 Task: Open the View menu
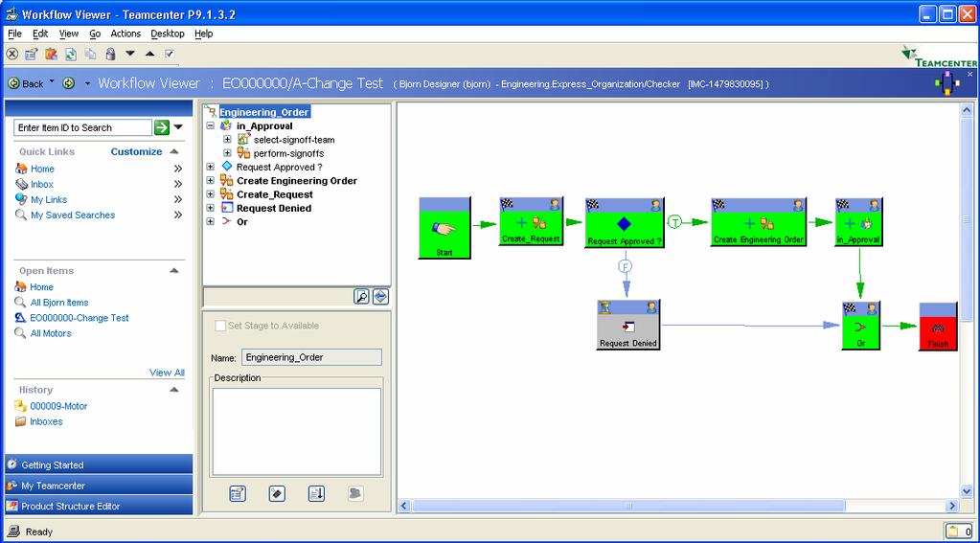click(69, 34)
